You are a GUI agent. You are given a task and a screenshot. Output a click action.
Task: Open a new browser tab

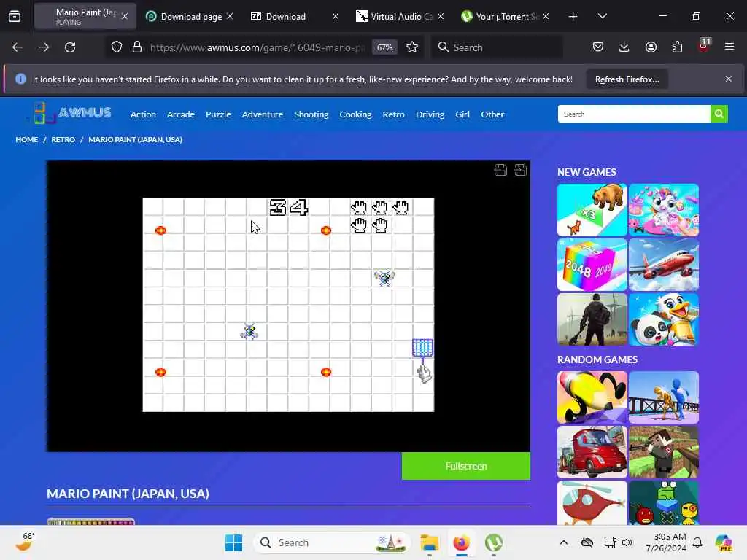tap(573, 17)
